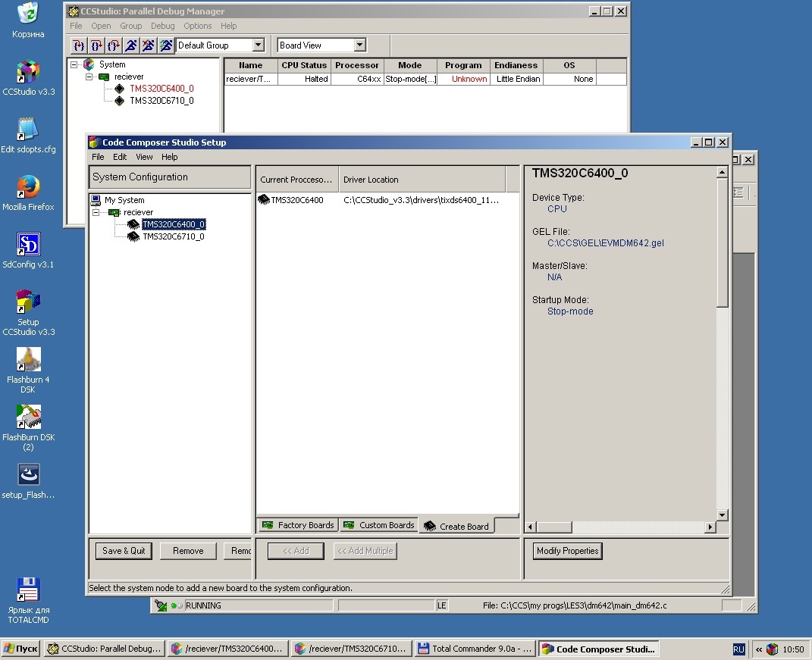Screen dimensions: 812x660
Task: Click horizontal scrollbar right arrow in properties panel
Action: (710, 527)
